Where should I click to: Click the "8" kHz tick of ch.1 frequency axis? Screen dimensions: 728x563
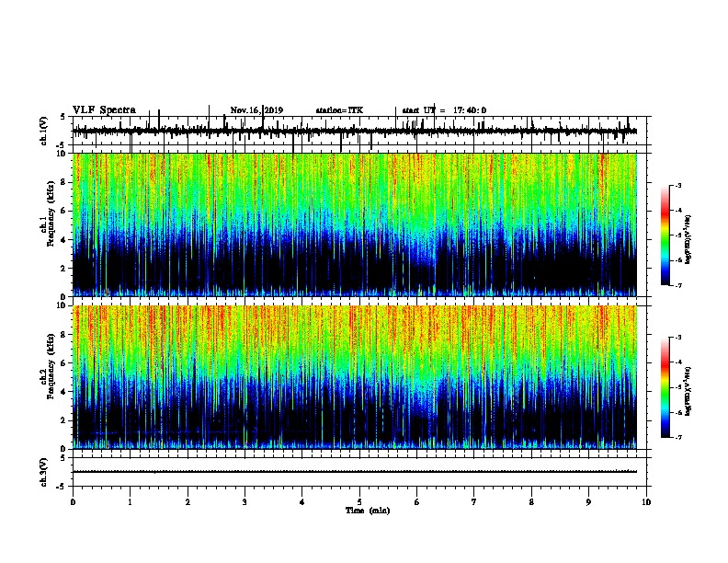pos(64,182)
